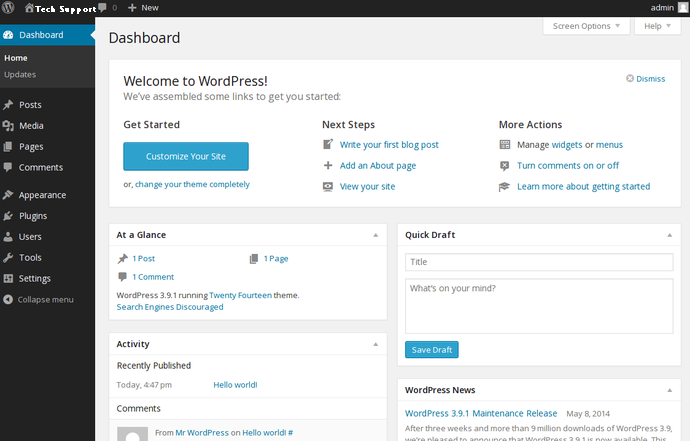Click the Media icon in sidebar
This screenshot has height=441, width=690.
point(8,126)
